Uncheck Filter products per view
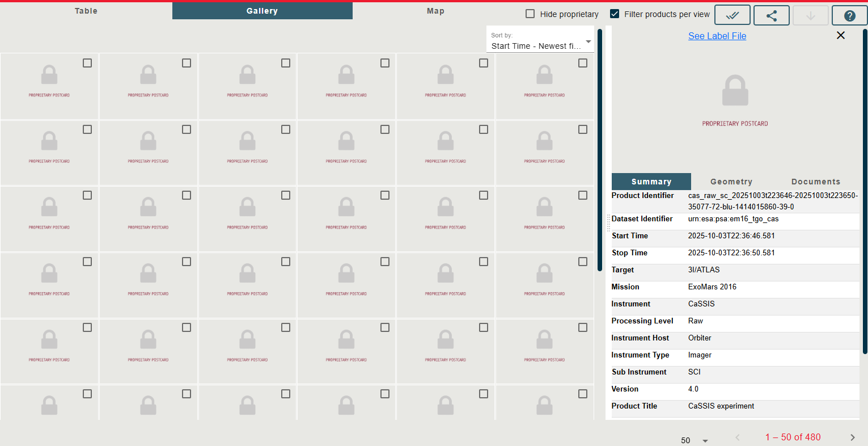Image resolution: width=868 pixels, height=446 pixels. pos(615,14)
